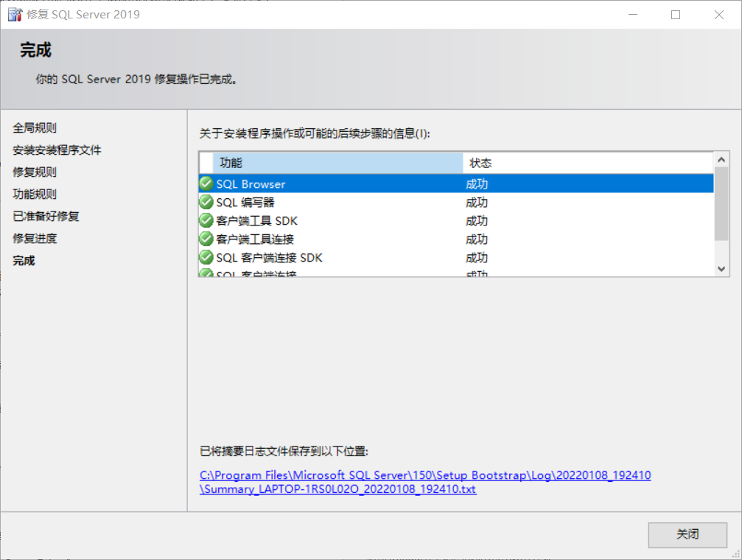Select the 客户端工具连接 row

click(x=456, y=239)
